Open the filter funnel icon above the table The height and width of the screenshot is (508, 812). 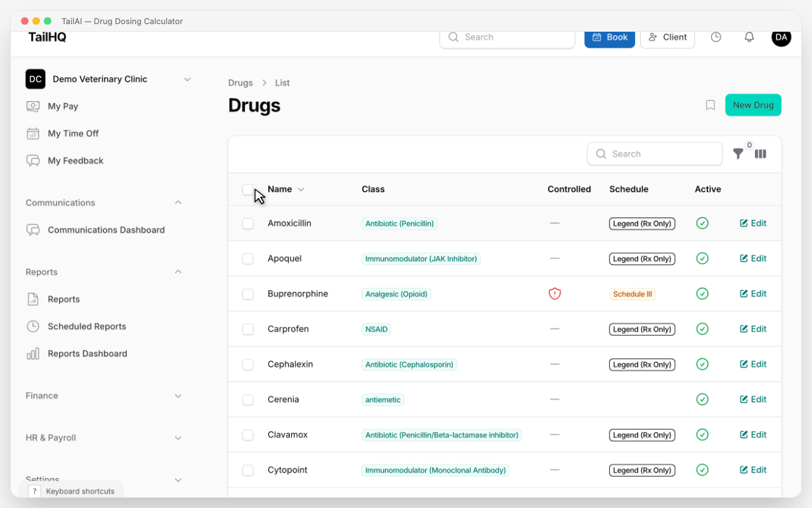click(738, 154)
